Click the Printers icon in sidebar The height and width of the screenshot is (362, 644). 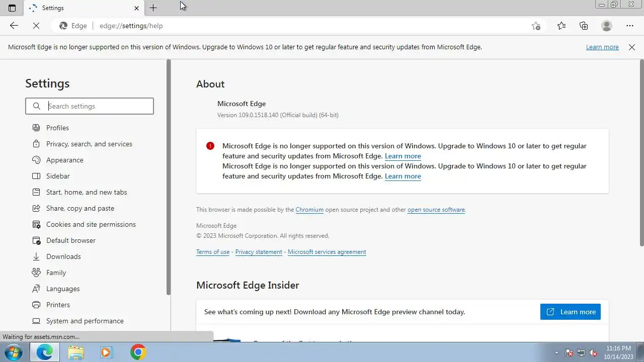pos(36,305)
